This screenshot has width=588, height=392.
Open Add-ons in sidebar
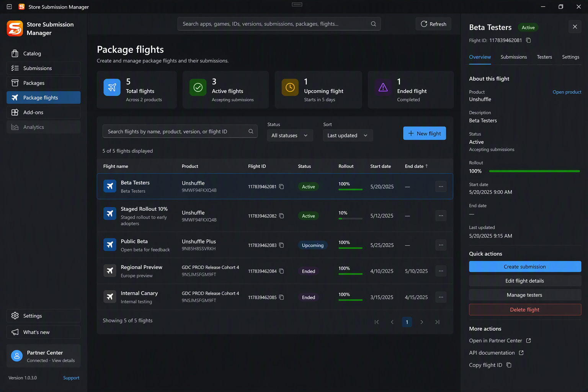(x=44, y=112)
